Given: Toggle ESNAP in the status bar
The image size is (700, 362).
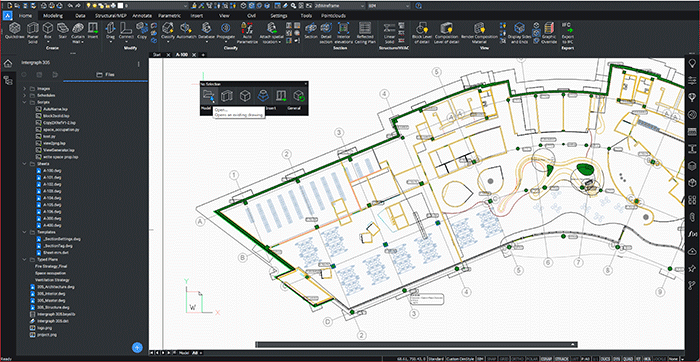Looking at the screenshot, I should [x=547, y=359].
